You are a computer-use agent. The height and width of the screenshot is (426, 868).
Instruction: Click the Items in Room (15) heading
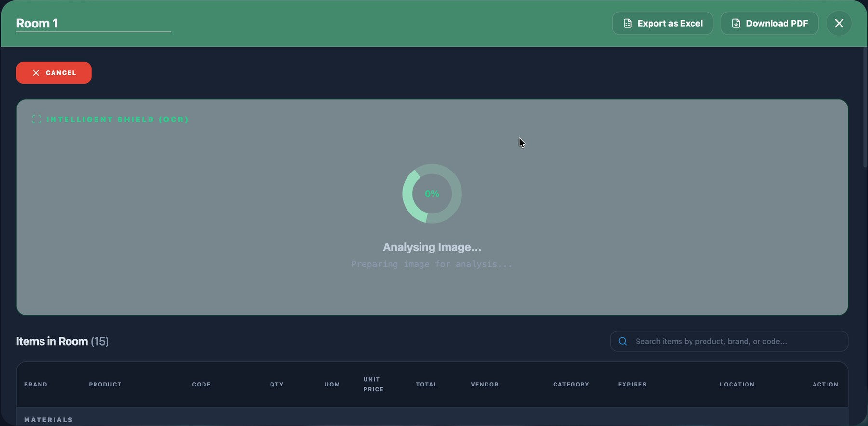(63, 341)
